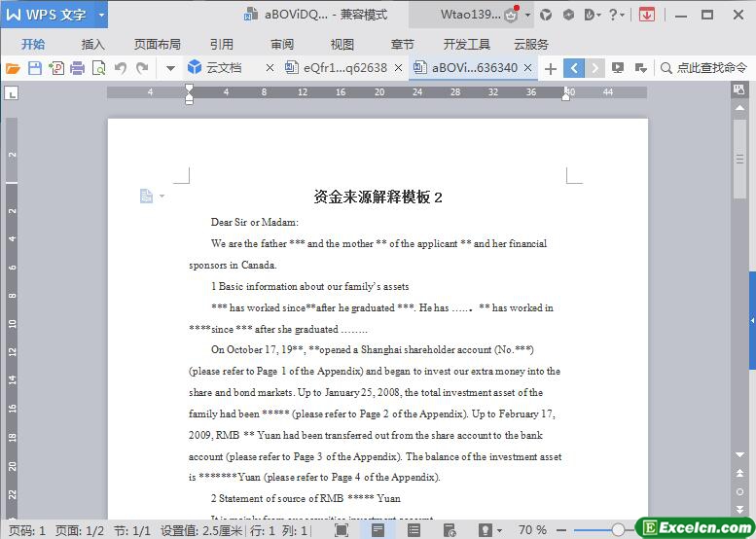
Task: Select outline view in status bar
Action: click(414, 530)
